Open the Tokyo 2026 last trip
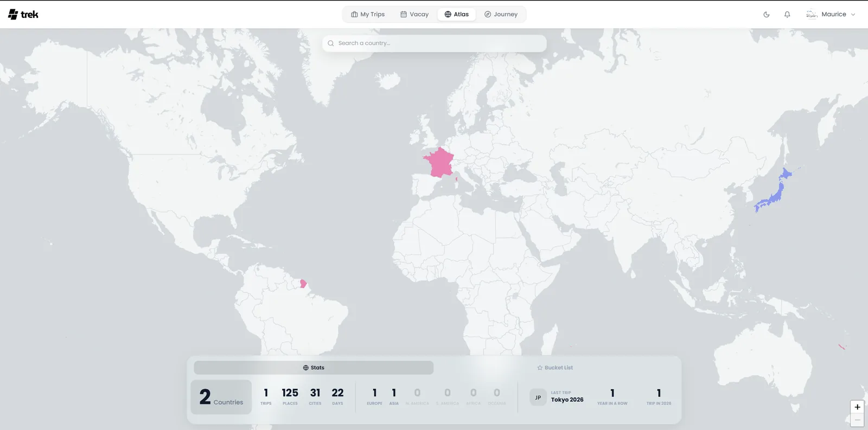This screenshot has height=430, width=868. point(567,400)
